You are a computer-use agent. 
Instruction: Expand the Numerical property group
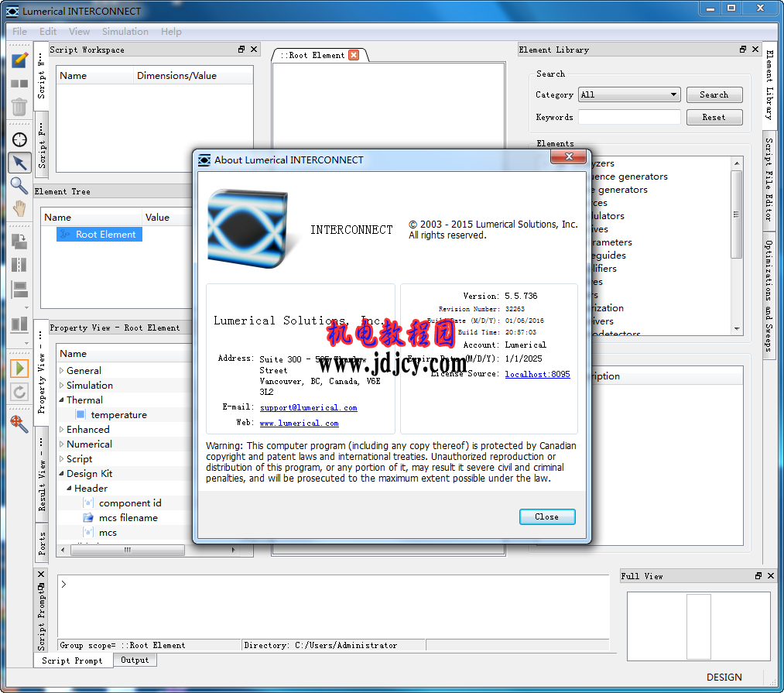(x=61, y=444)
